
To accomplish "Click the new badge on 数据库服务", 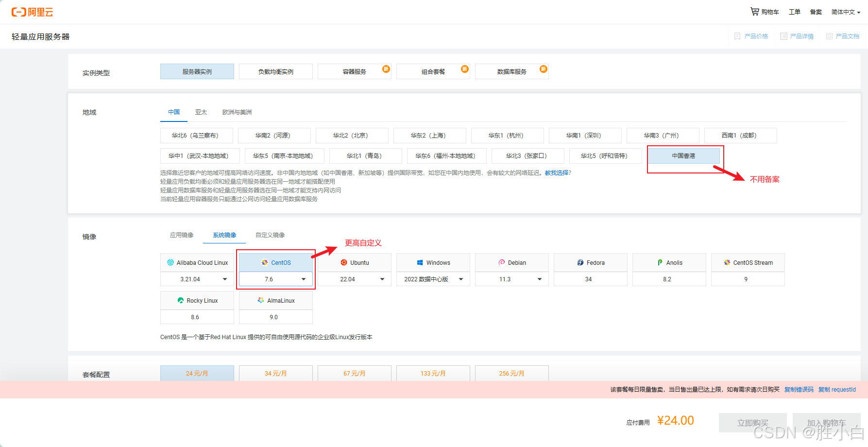I will point(544,69).
